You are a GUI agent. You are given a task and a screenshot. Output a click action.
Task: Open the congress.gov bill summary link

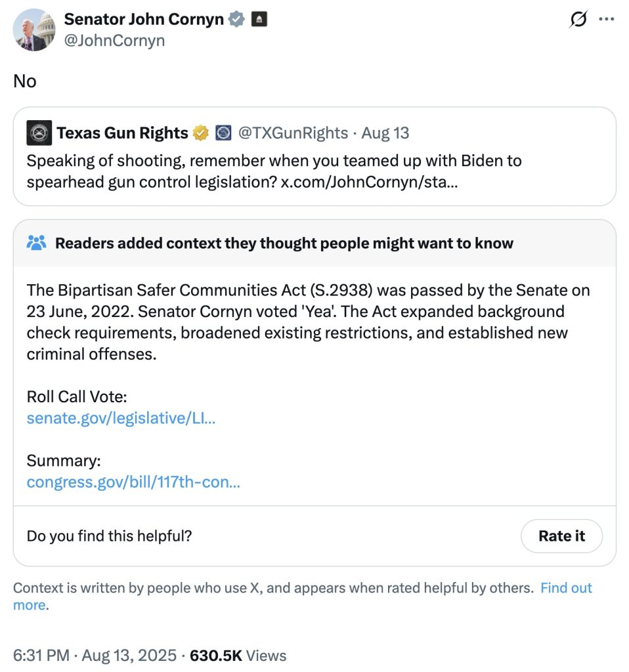click(133, 482)
